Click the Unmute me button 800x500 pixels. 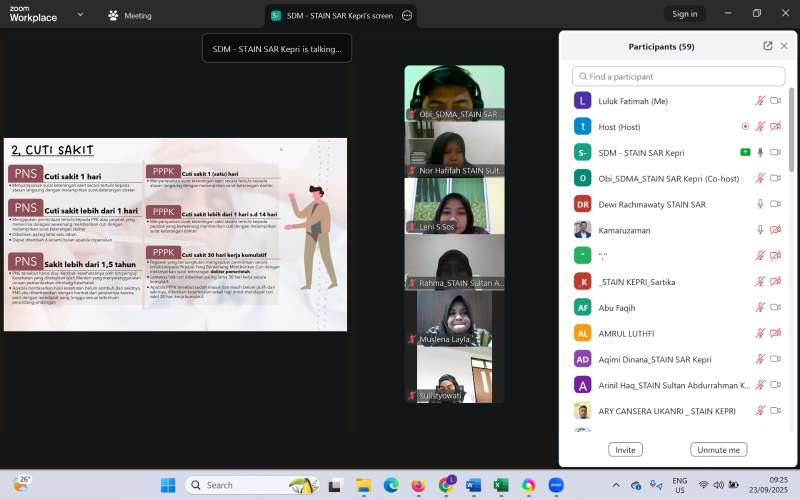coord(718,450)
